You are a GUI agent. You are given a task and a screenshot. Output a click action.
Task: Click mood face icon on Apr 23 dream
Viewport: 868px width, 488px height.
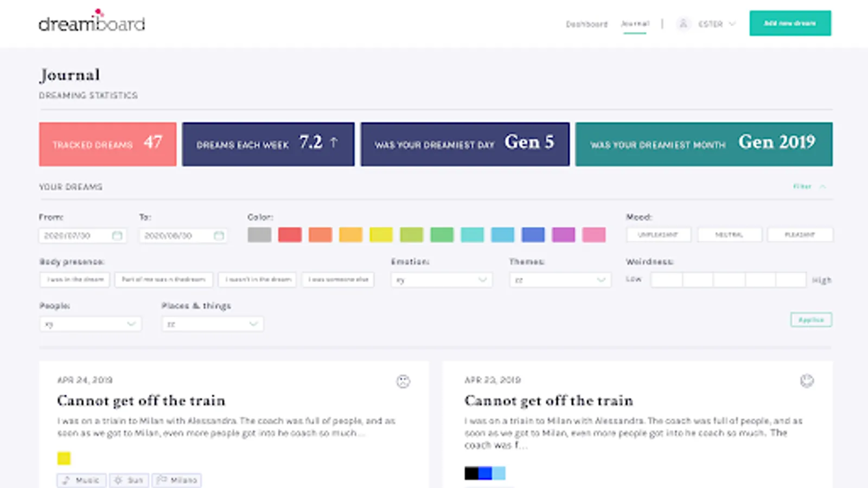click(807, 381)
